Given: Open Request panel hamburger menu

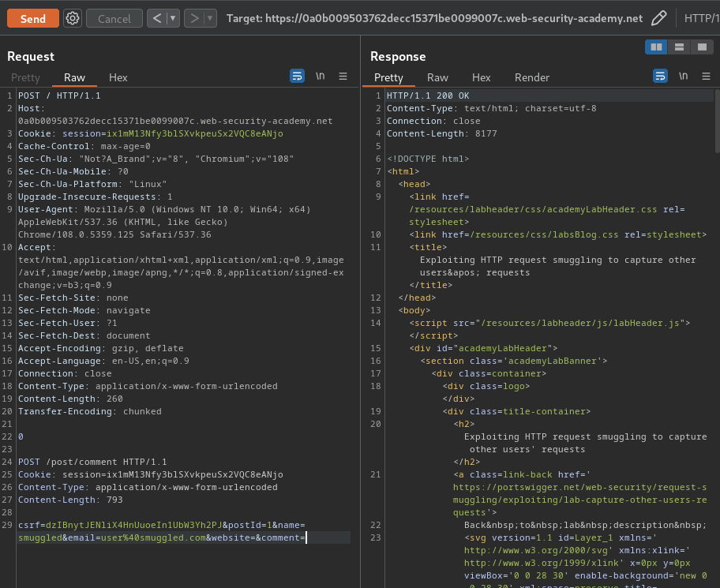Looking at the screenshot, I should 343,77.
